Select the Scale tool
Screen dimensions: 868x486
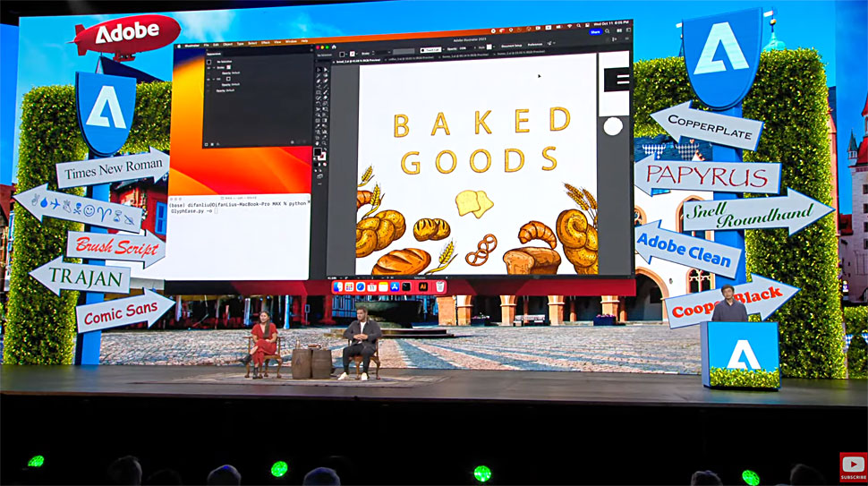pos(326,103)
